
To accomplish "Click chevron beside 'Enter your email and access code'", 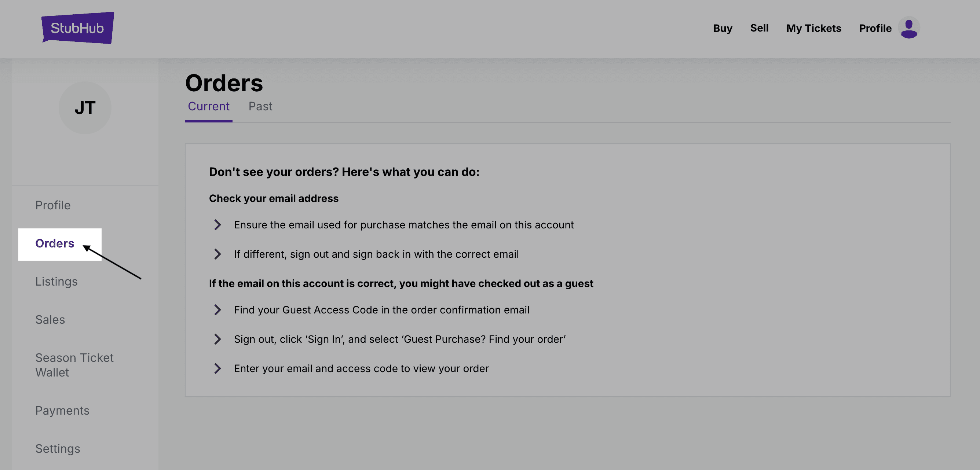I will tap(217, 368).
